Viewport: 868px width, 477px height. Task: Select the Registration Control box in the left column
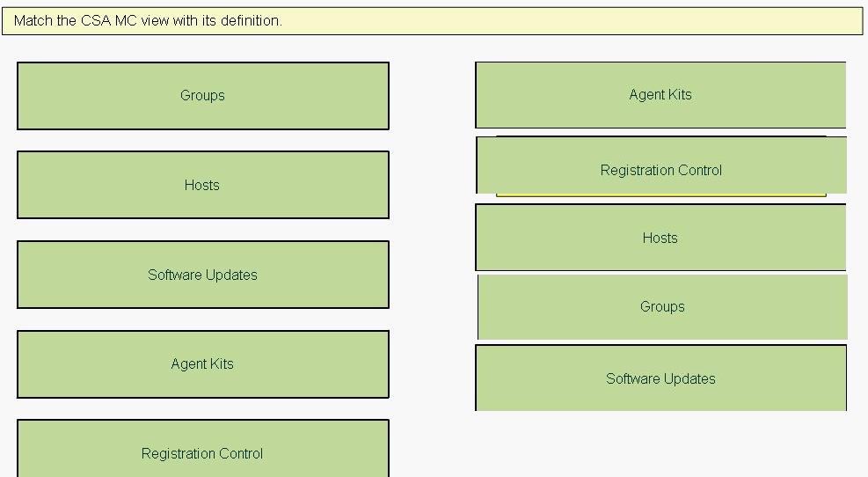pyautogui.click(x=203, y=448)
